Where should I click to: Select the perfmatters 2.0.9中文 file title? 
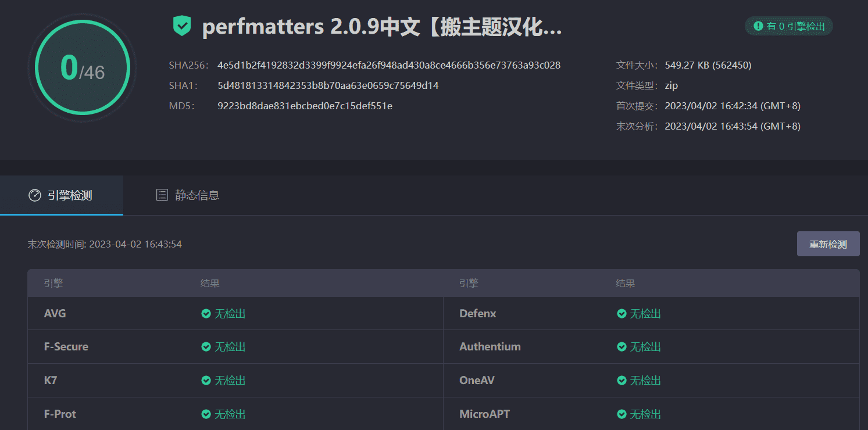[382, 27]
